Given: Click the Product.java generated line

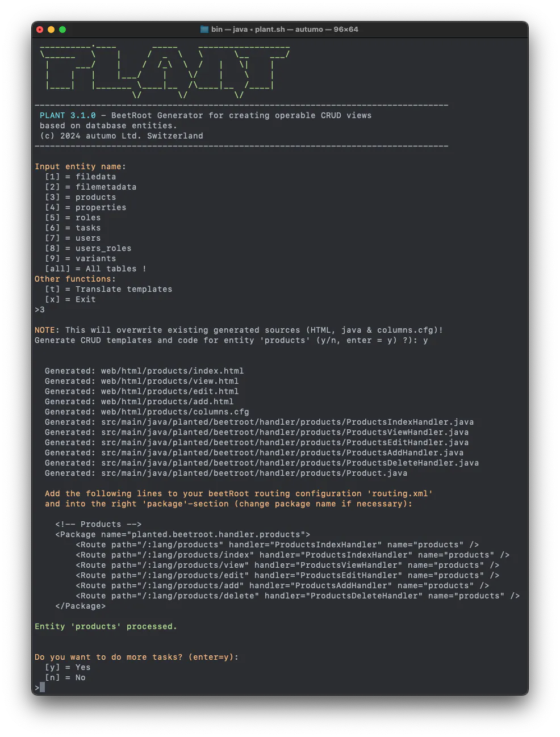Looking at the screenshot, I should (x=226, y=473).
